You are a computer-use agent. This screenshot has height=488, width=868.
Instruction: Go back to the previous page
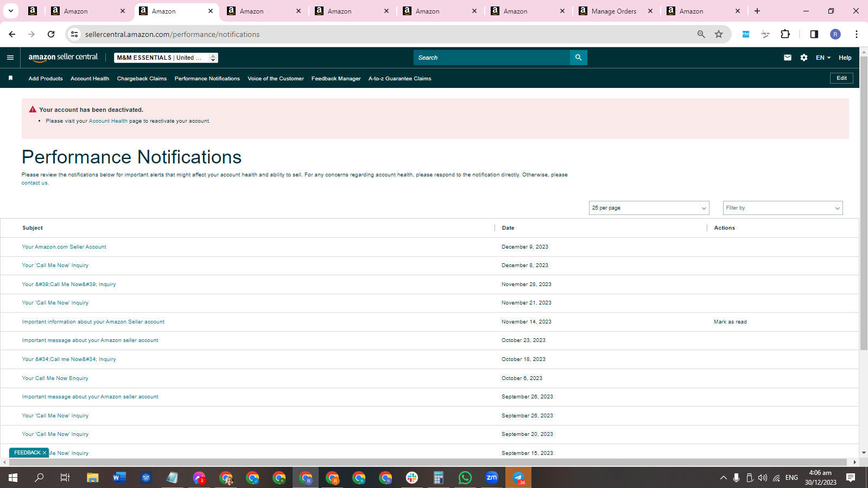pyautogui.click(x=12, y=34)
